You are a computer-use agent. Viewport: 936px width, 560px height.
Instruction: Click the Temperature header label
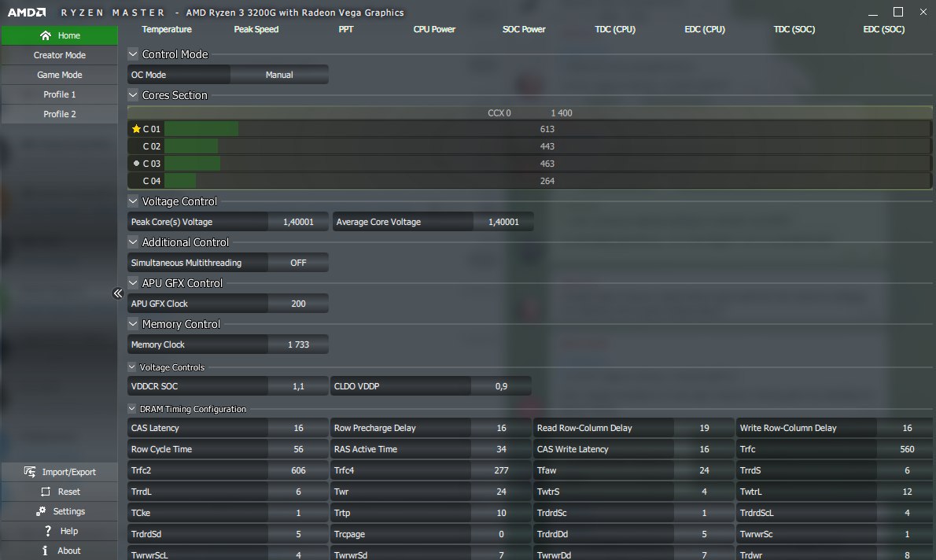point(167,29)
